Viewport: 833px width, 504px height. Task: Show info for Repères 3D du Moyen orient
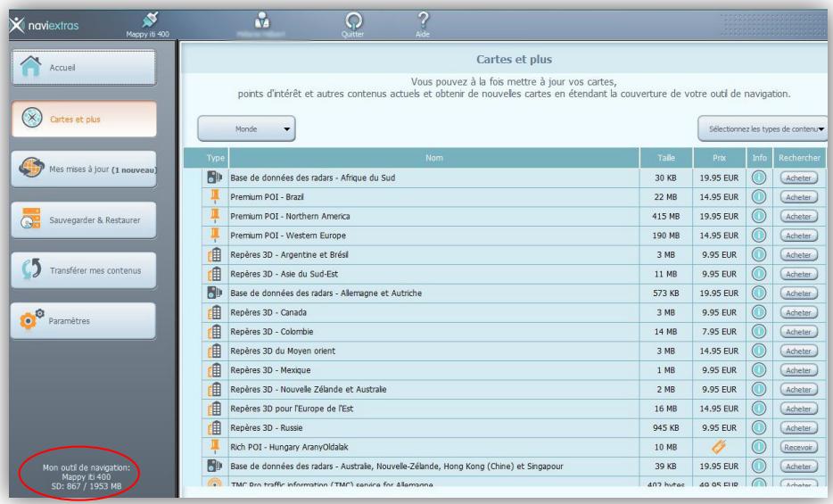(759, 351)
